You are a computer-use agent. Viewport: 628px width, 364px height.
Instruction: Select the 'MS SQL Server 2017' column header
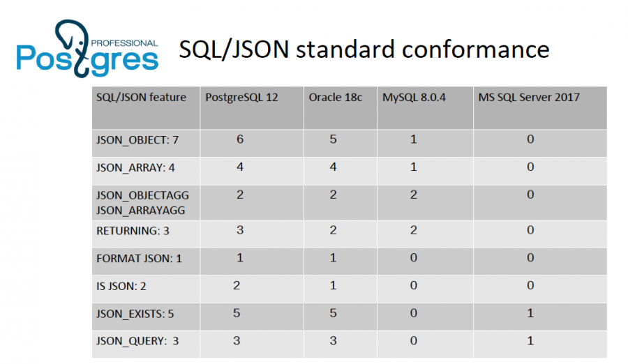[x=529, y=98]
